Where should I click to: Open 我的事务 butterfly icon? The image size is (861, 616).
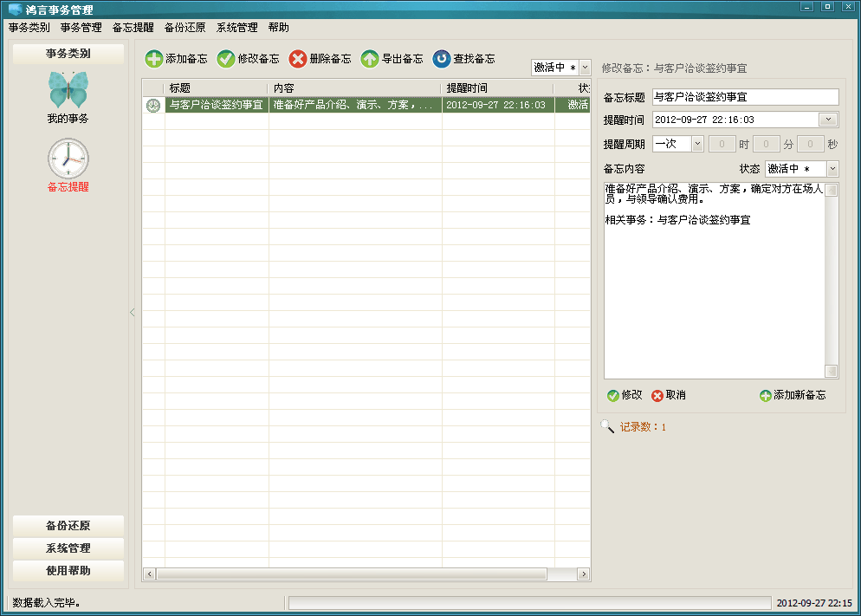click(68, 90)
